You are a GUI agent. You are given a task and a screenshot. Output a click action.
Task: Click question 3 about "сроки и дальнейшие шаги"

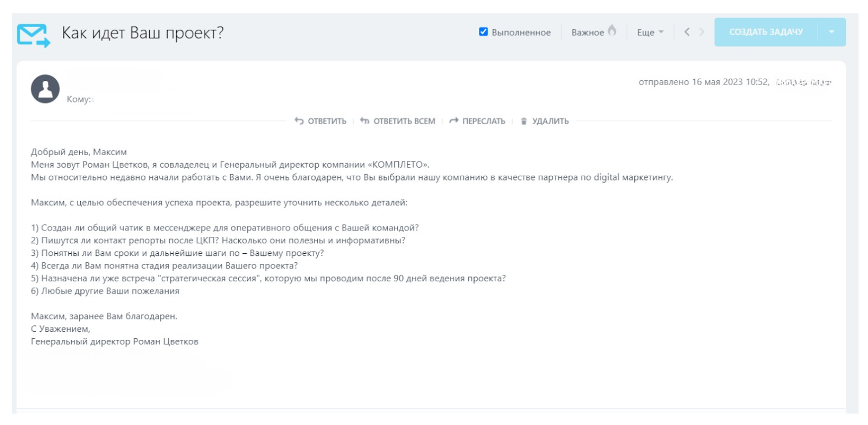pyautogui.click(x=177, y=253)
